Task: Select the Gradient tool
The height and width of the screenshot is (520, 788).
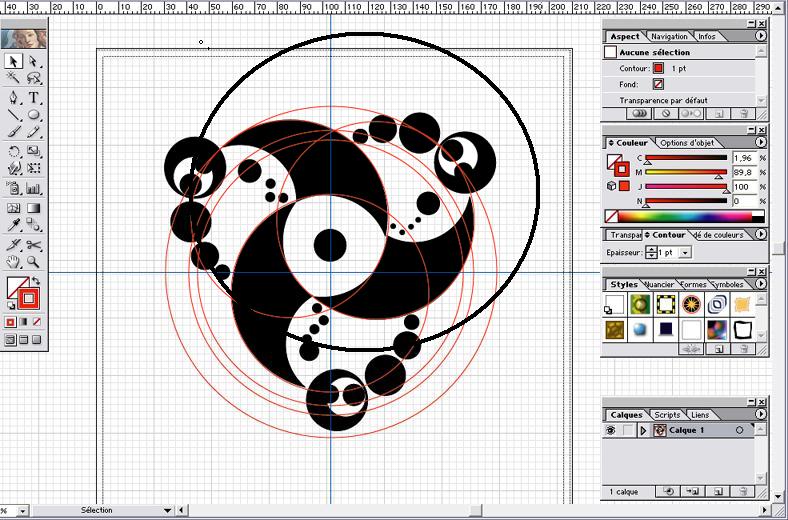Action: [x=33, y=207]
